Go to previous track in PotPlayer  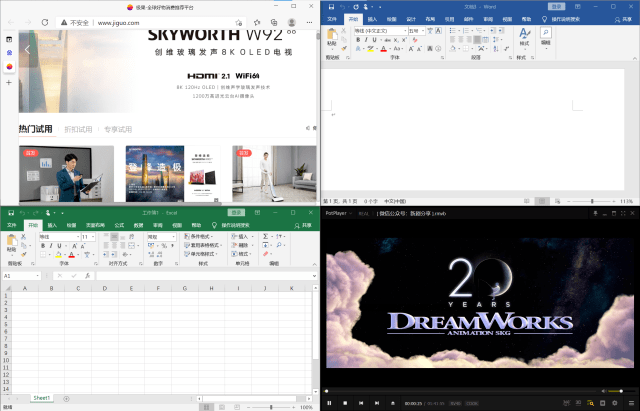(x=361, y=403)
